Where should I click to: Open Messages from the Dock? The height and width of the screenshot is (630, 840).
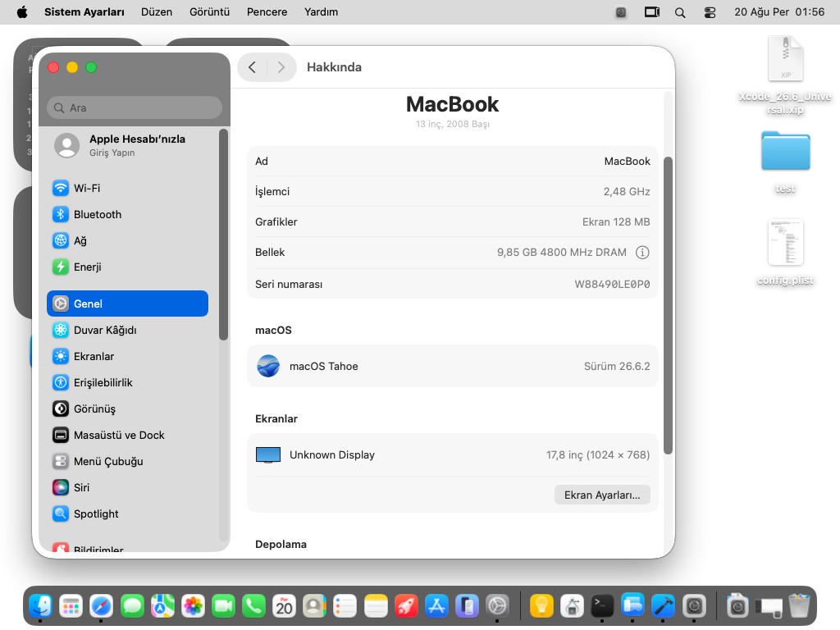pos(132,606)
